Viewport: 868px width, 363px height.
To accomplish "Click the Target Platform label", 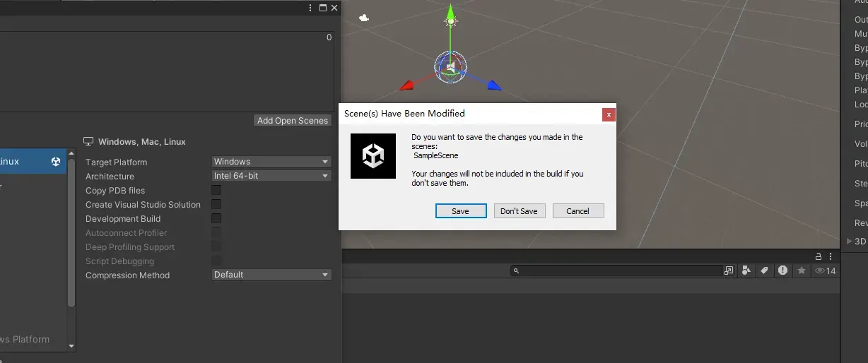I will [x=117, y=162].
